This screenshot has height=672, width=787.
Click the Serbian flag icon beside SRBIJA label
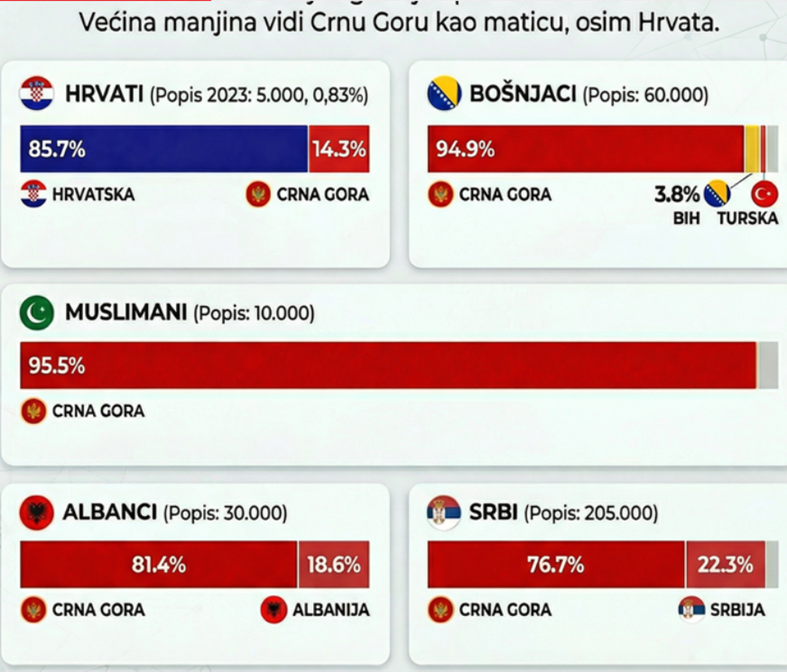coord(691,610)
